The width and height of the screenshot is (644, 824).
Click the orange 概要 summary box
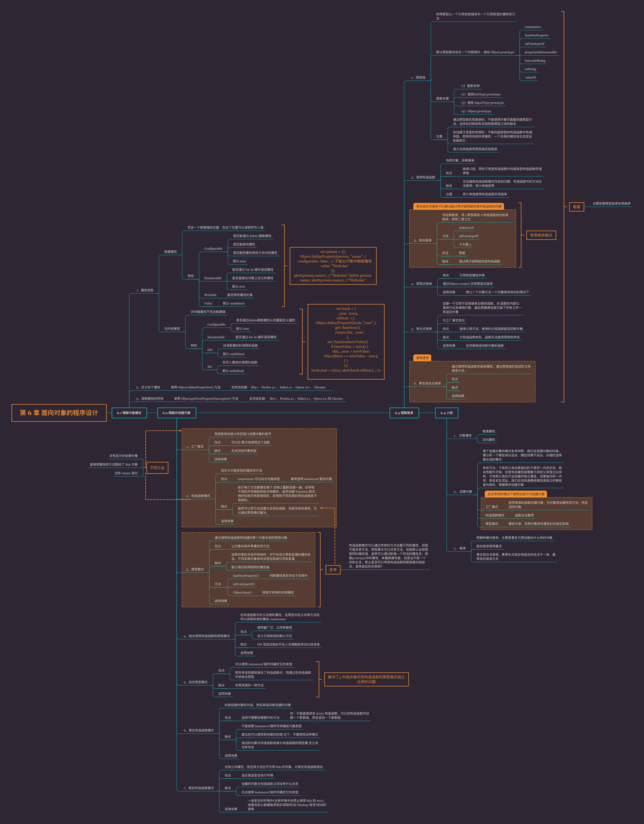point(576,207)
